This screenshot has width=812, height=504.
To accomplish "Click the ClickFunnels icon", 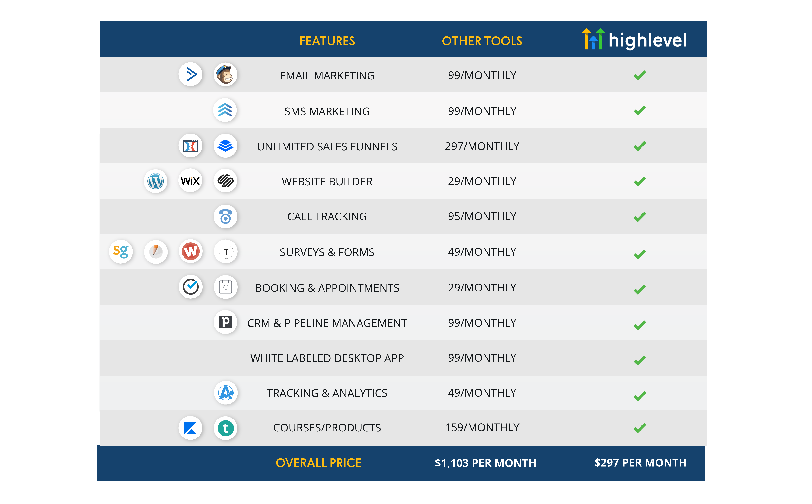I will [x=190, y=146].
